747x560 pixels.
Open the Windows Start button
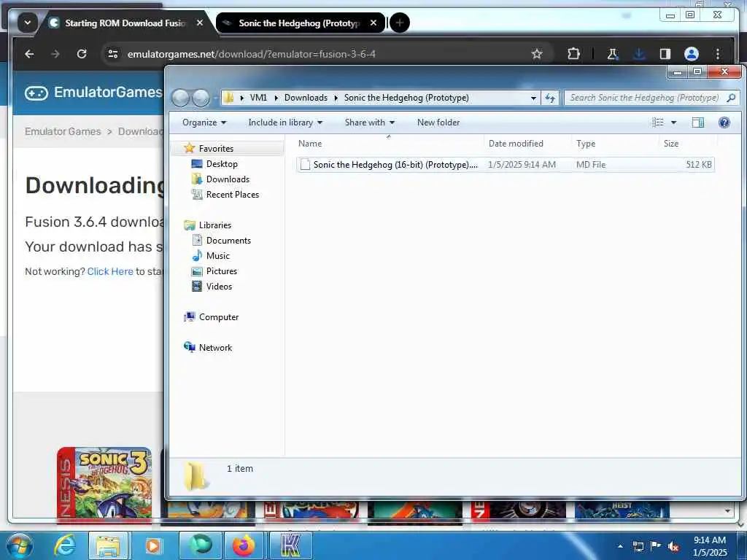(x=20, y=545)
